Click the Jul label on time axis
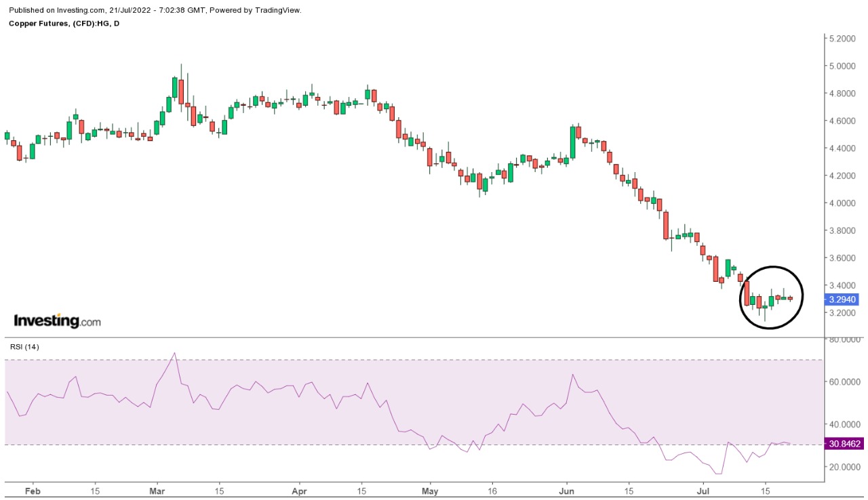Image resolution: width=868 pixels, height=500 pixels. coord(703,490)
